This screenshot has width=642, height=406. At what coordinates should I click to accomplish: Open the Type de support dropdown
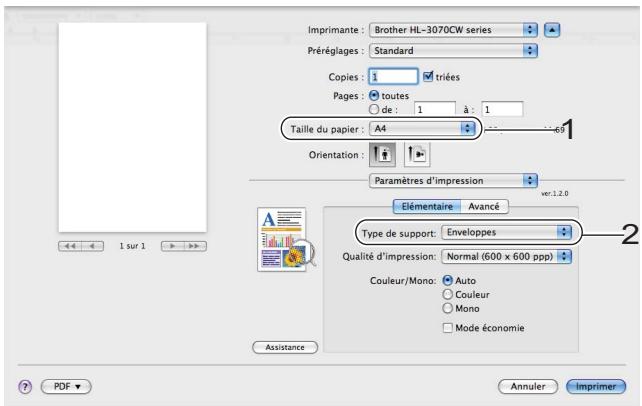pos(506,232)
